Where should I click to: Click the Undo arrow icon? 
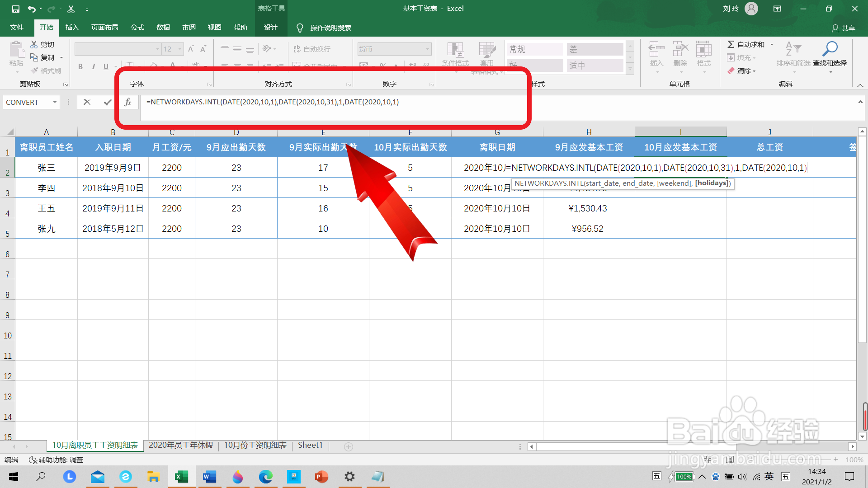click(x=31, y=9)
